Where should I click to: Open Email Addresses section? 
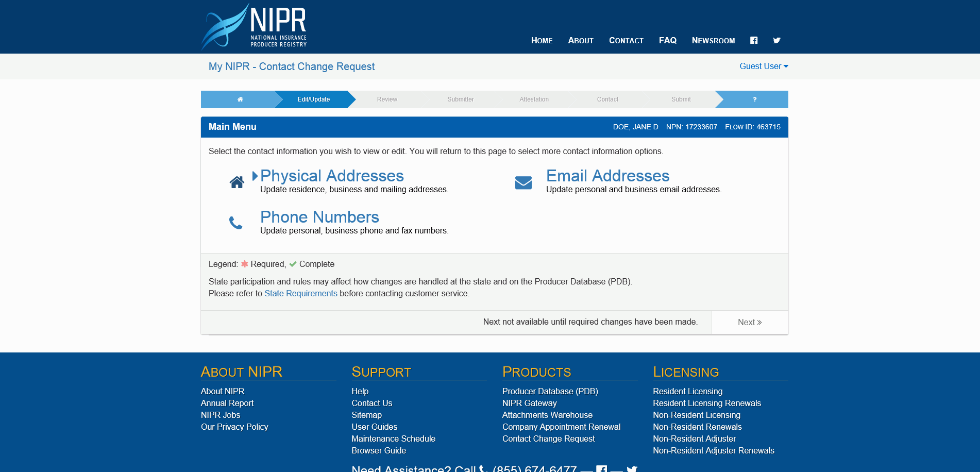(608, 176)
